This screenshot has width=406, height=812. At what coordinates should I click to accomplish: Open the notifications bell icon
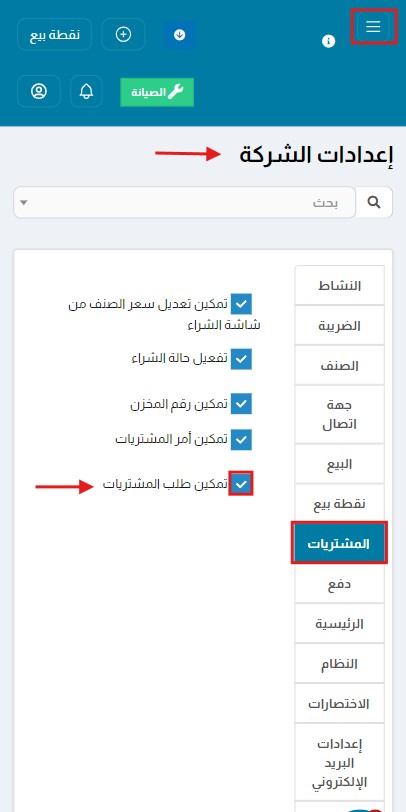[86, 91]
